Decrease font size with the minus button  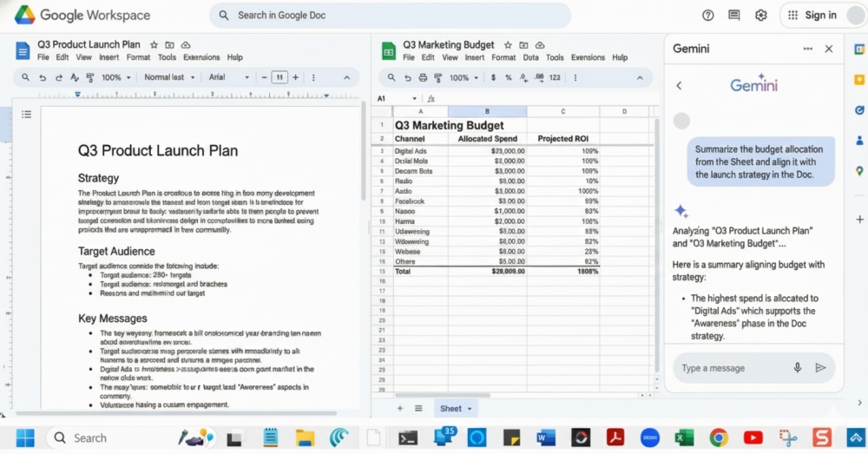point(264,77)
